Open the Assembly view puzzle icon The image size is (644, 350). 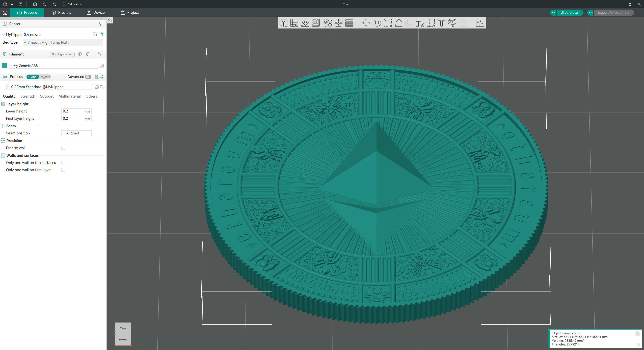click(480, 23)
